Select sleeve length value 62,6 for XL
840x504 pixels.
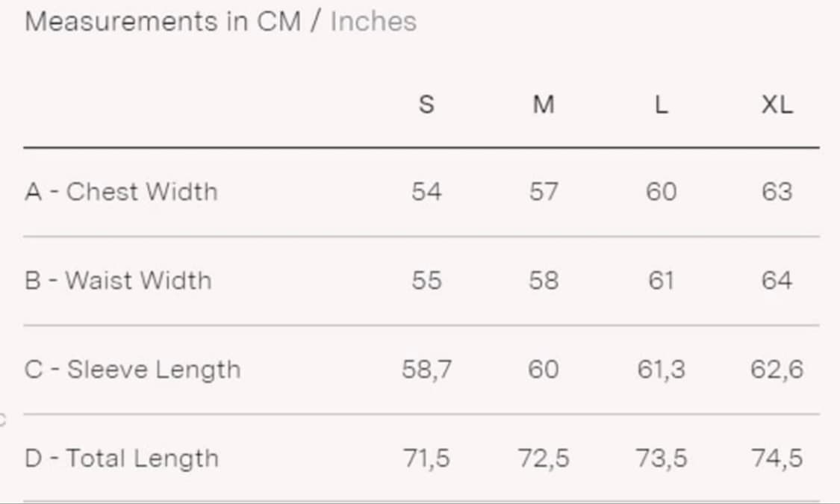(x=777, y=370)
